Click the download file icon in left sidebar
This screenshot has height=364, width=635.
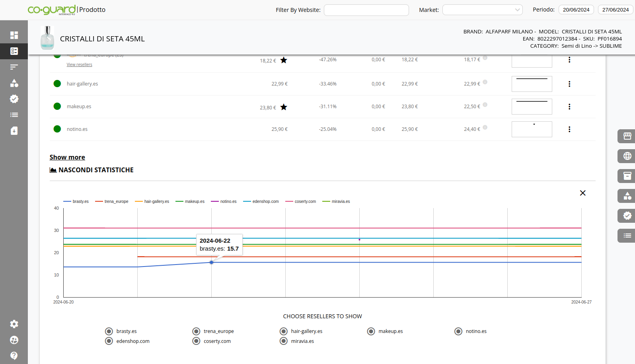coord(14,131)
